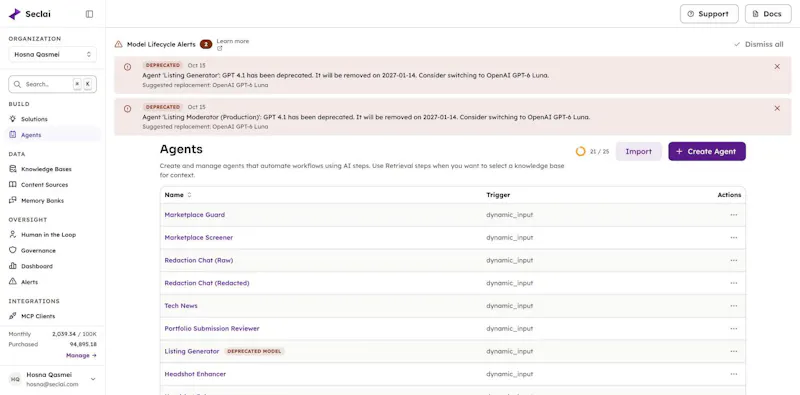This screenshot has height=395, width=800.
Task: Open actions menu for Tech News
Action: point(734,306)
